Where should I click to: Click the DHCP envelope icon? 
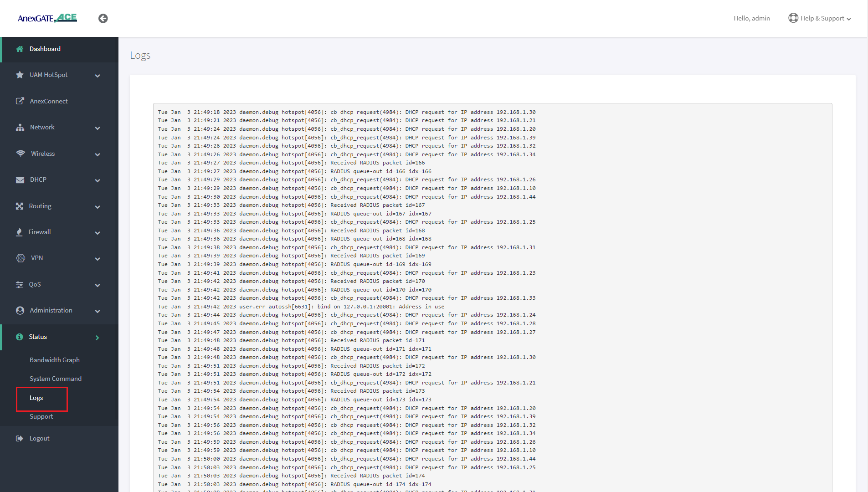tap(20, 180)
